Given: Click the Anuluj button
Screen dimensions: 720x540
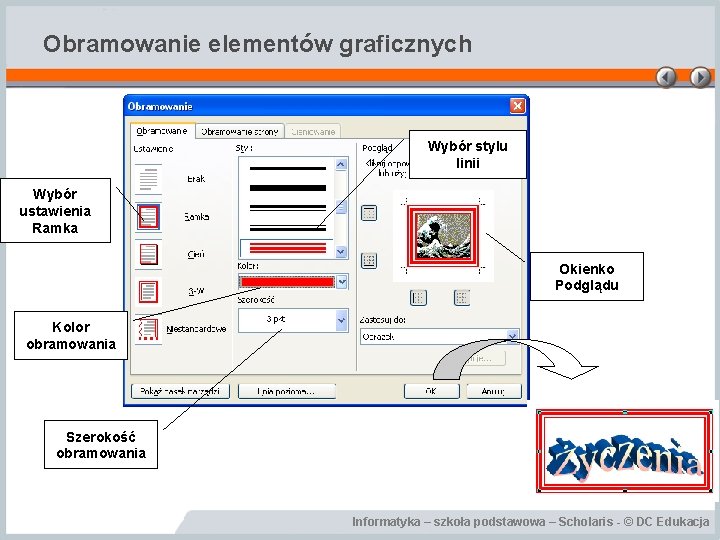Looking at the screenshot, I should [494, 391].
